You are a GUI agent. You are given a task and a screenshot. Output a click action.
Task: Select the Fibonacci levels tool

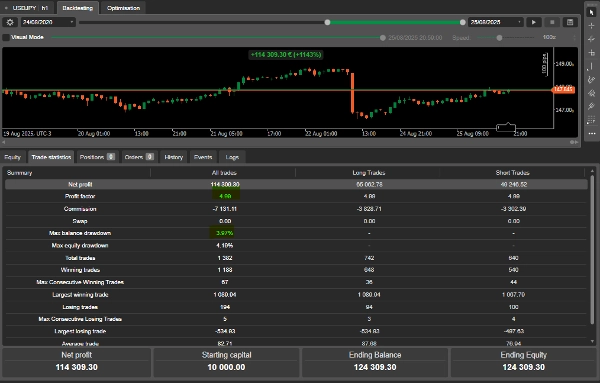tap(592, 120)
